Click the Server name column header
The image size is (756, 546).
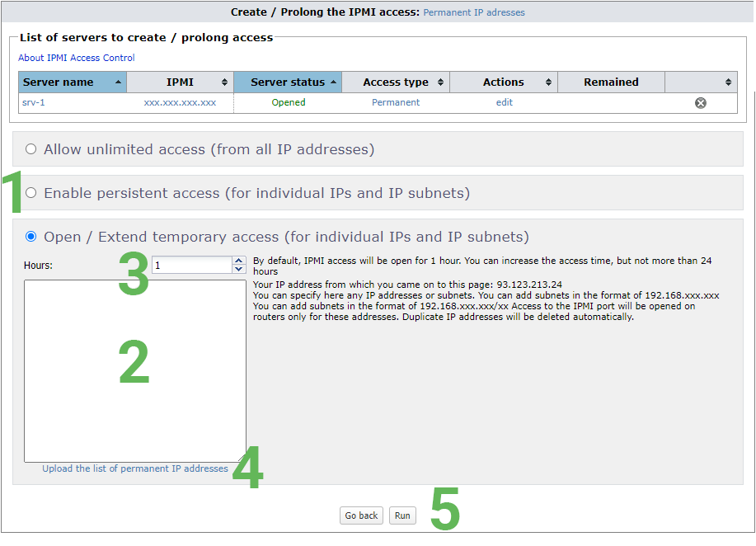coord(73,82)
